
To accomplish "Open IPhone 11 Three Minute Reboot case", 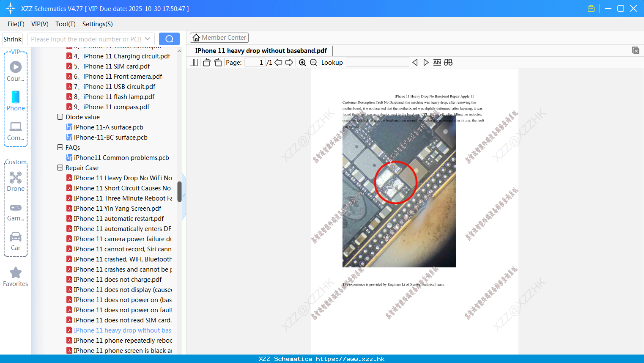I will pyautogui.click(x=119, y=198).
